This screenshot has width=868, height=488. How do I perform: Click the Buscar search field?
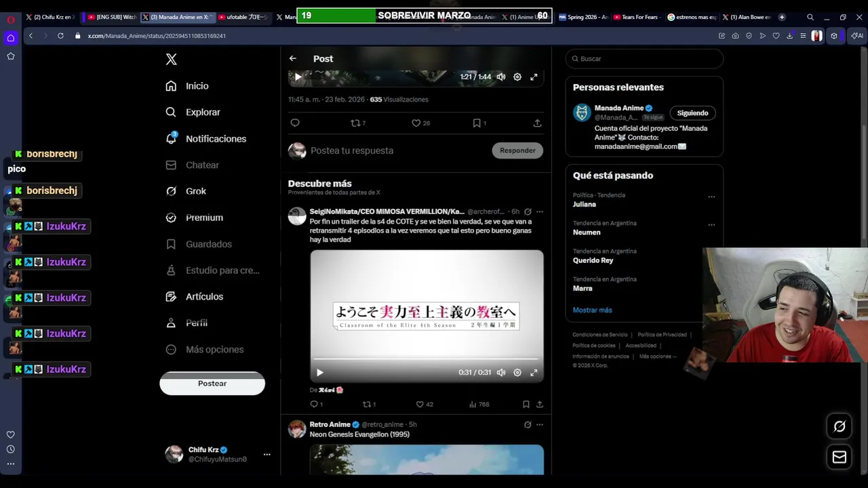click(x=644, y=59)
